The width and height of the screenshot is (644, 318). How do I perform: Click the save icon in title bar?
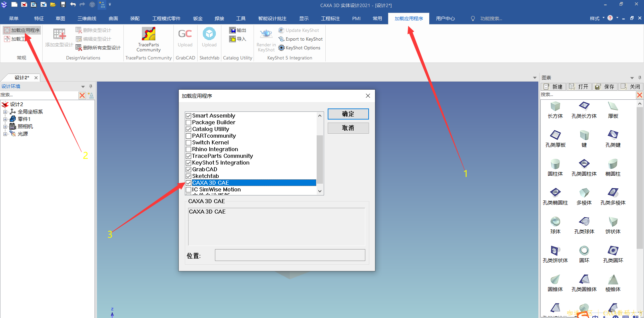coord(63,5)
